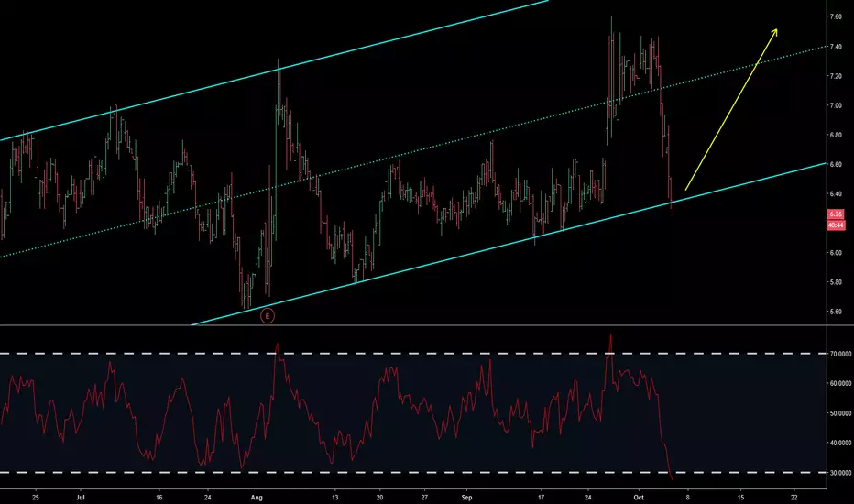The image size is (854, 504).
Task: Select the lower solid cyan channel line
Action: pyautogui.click(x=507, y=244)
